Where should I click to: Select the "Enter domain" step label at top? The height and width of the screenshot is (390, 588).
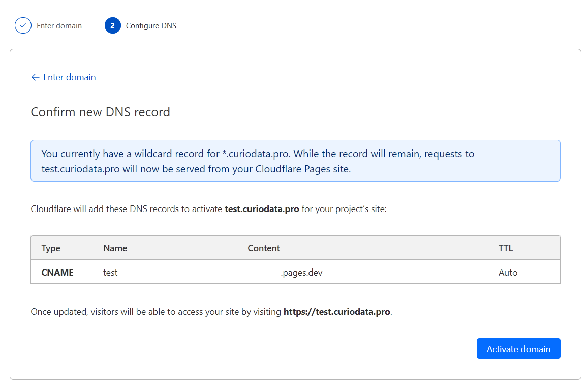coord(59,26)
